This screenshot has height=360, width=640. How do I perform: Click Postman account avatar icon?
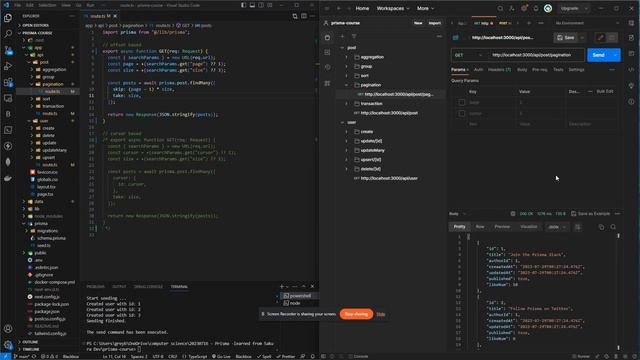point(548,8)
